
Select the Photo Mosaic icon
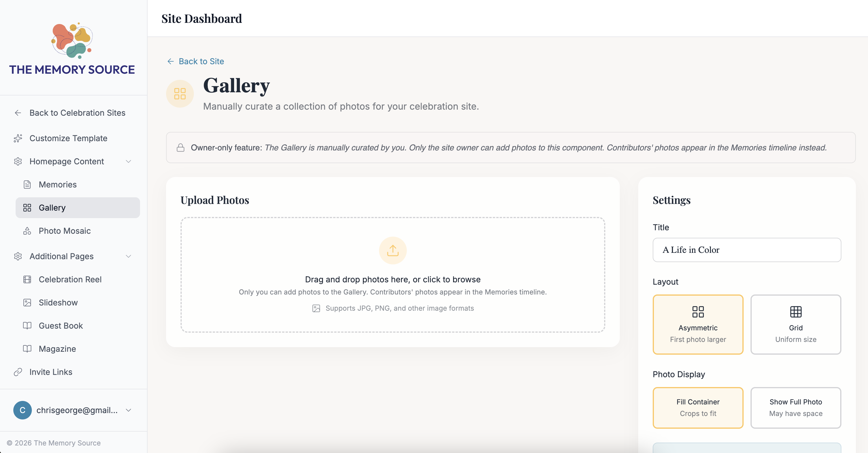[27, 231]
